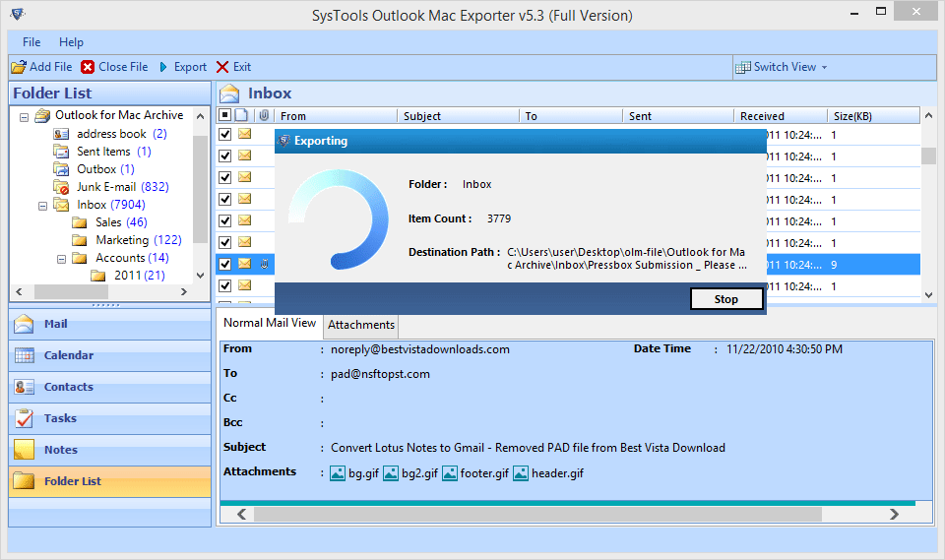The width and height of the screenshot is (945, 560).
Task: Open the Calendar navigation button
Action: pyautogui.click(x=109, y=355)
